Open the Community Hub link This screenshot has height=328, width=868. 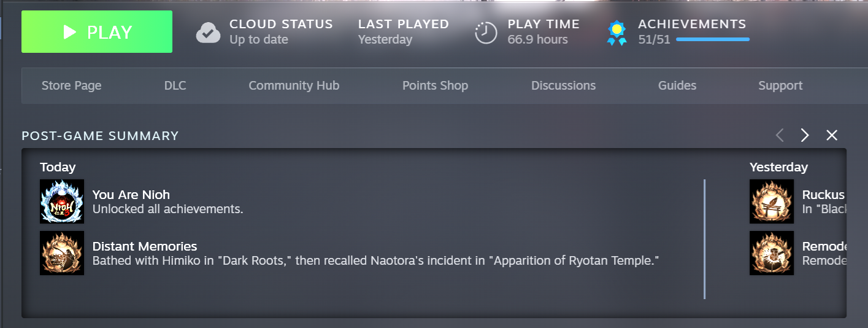(294, 85)
